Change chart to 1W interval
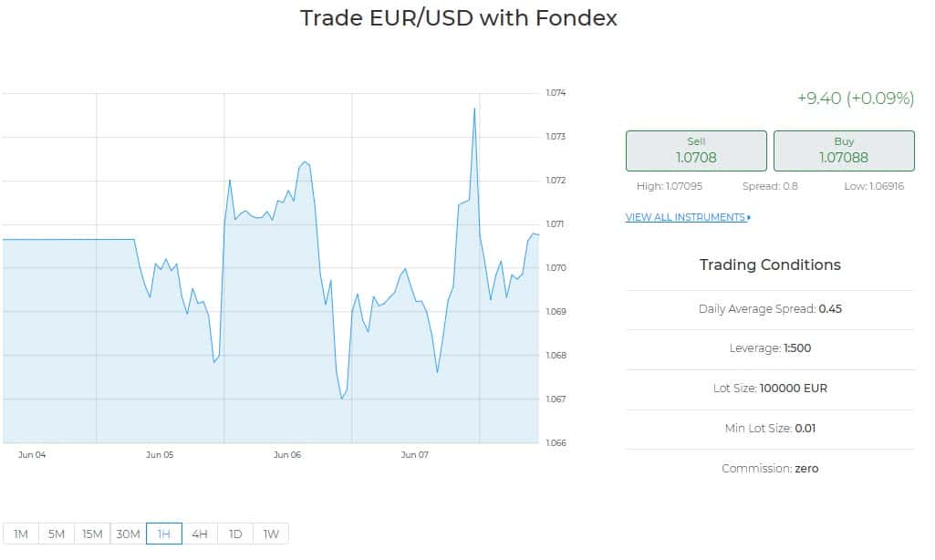935x560 pixels. [271, 534]
